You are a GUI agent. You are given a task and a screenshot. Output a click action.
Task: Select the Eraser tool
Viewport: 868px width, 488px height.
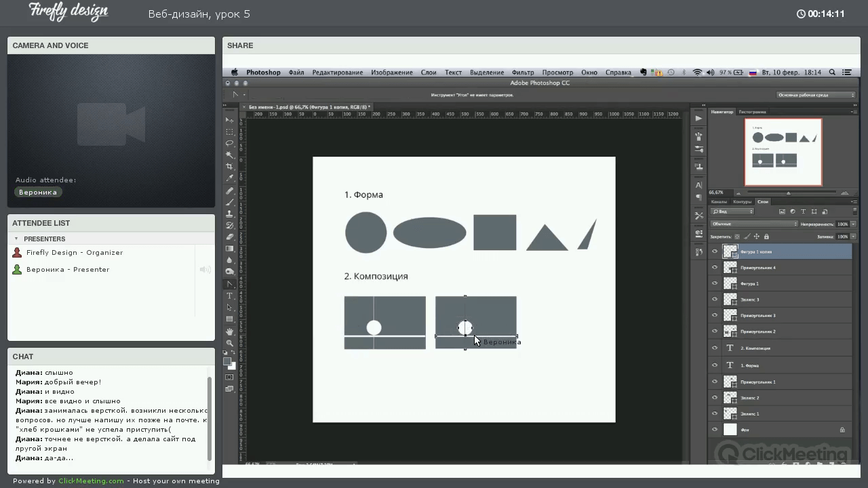(230, 237)
